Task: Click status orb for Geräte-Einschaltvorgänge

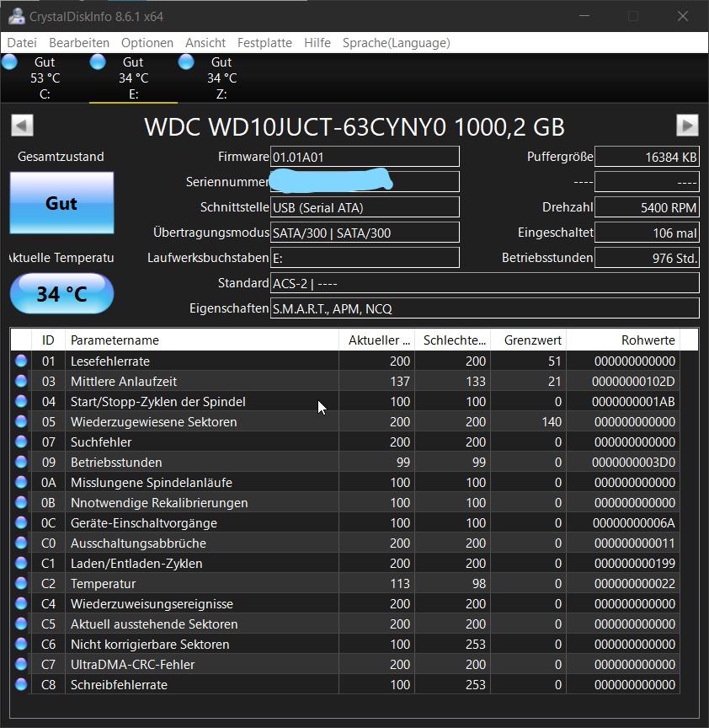Action: coord(21,522)
